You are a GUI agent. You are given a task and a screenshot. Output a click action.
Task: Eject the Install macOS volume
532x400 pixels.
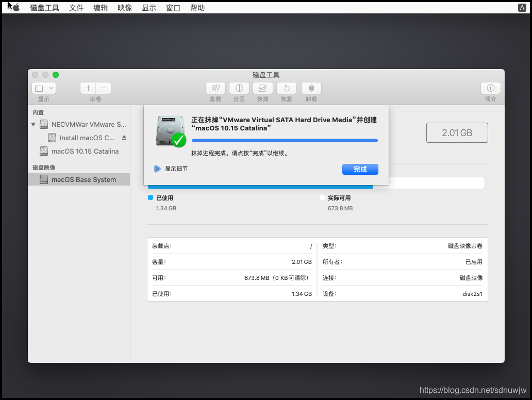point(124,138)
